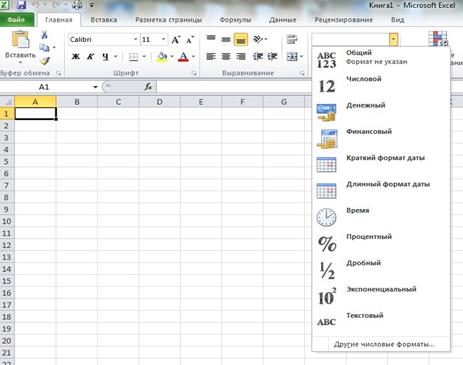The width and height of the screenshot is (463, 365).
Task: Align text right
Action: [241, 57]
